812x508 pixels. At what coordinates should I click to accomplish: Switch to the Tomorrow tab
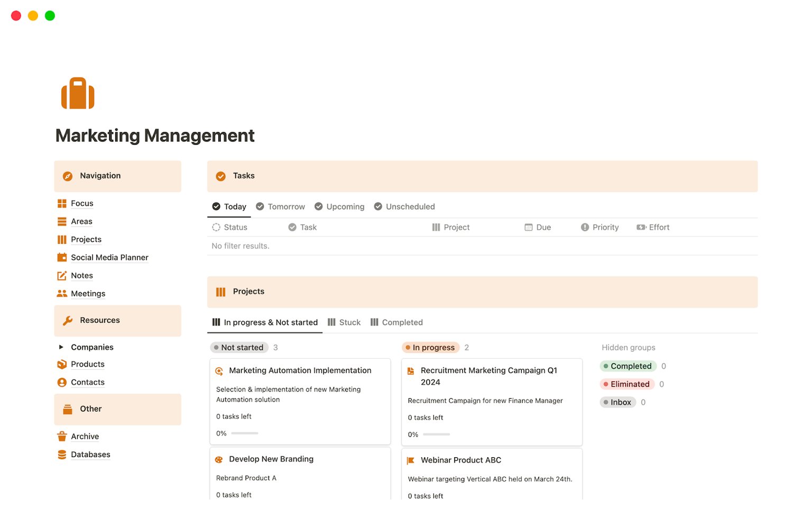[x=280, y=206]
